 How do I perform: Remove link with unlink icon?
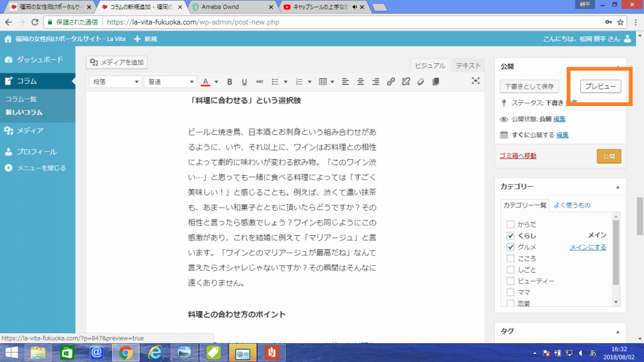pyautogui.click(x=406, y=81)
